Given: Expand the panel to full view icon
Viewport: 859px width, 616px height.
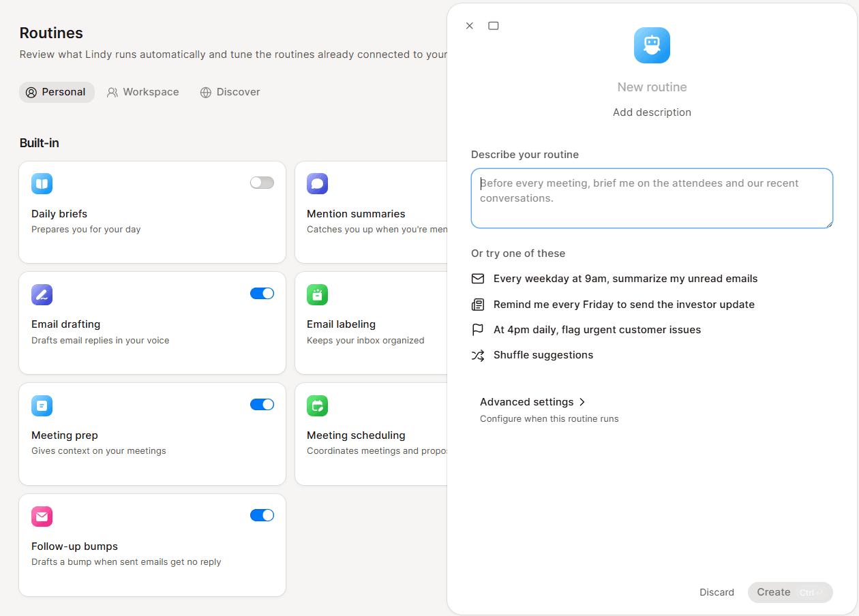Looking at the screenshot, I should coord(494,26).
